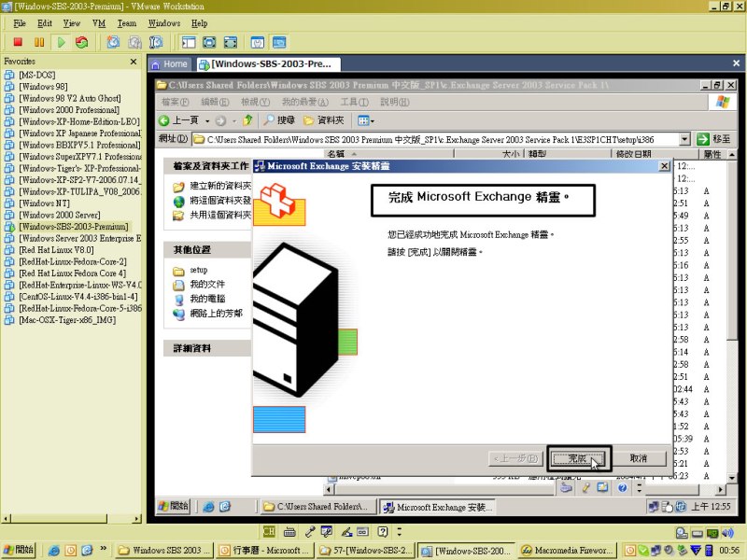Click the 資料夾 folders toolbar button

(x=324, y=120)
